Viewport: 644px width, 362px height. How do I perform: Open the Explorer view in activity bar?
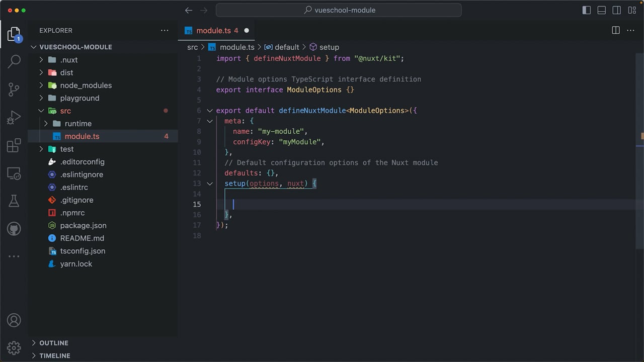[x=14, y=34]
